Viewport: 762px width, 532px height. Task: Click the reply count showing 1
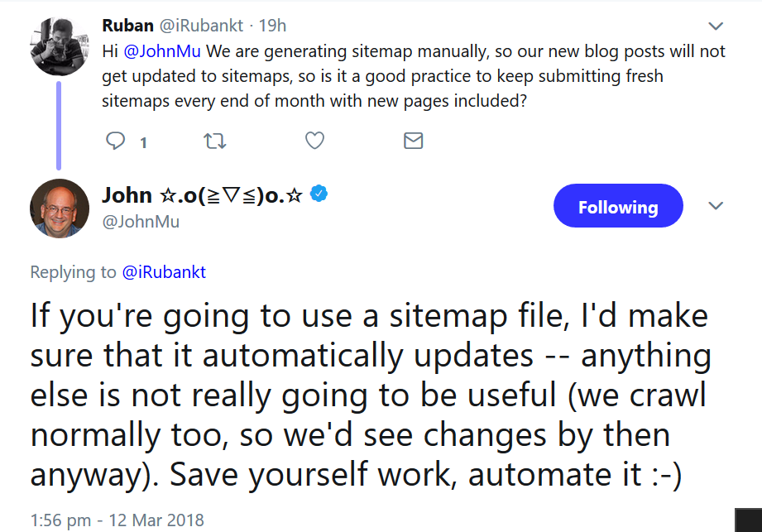pos(144,141)
